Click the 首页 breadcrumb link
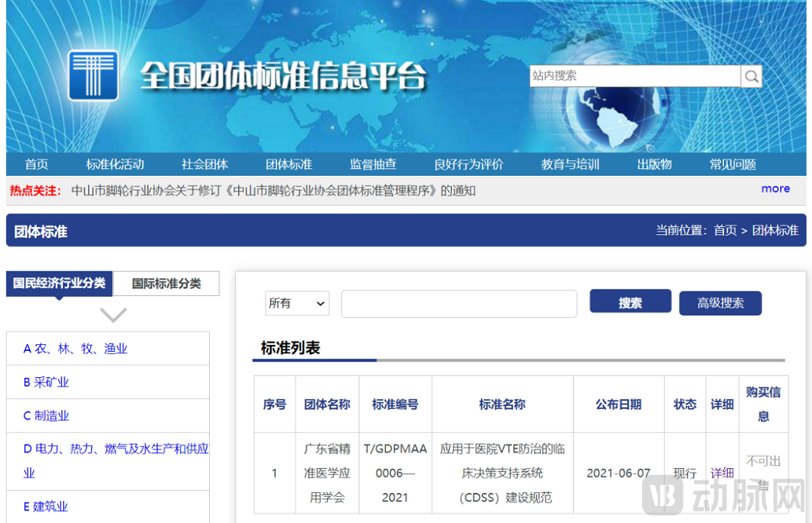Screen dimensions: 812x523 click(x=725, y=231)
